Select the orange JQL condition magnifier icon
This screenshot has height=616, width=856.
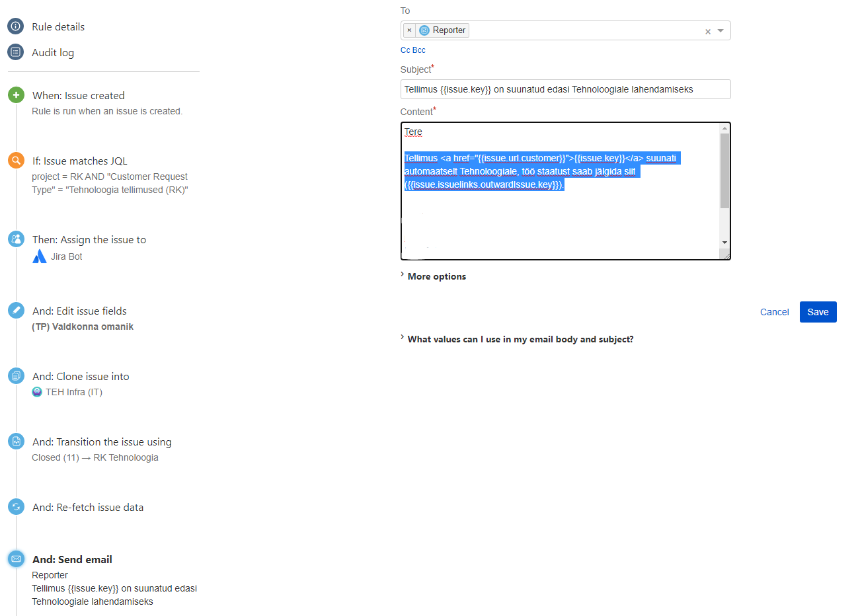(x=16, y=161)
